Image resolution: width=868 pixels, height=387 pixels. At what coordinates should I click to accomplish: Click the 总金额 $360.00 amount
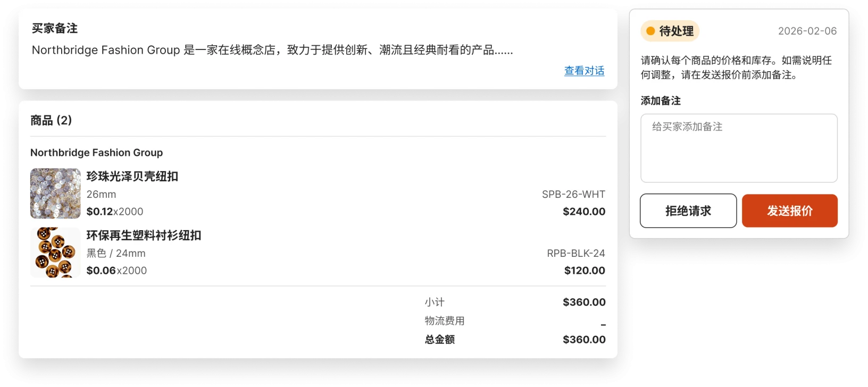[584, 340]
